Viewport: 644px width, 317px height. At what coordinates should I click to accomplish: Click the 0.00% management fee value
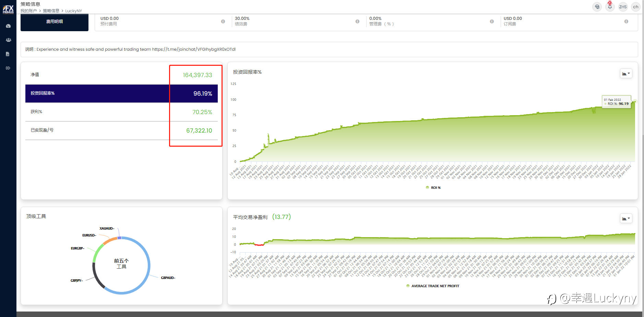coord(375,19)
